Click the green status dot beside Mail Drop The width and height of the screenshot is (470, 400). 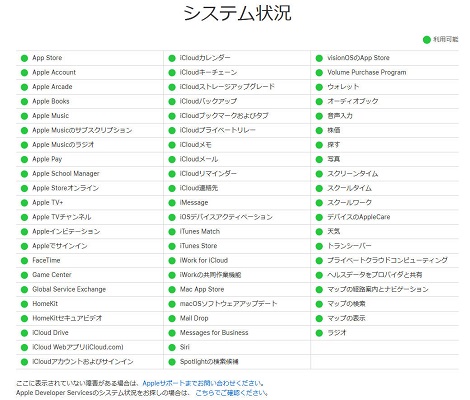click(x=172, y=319)
